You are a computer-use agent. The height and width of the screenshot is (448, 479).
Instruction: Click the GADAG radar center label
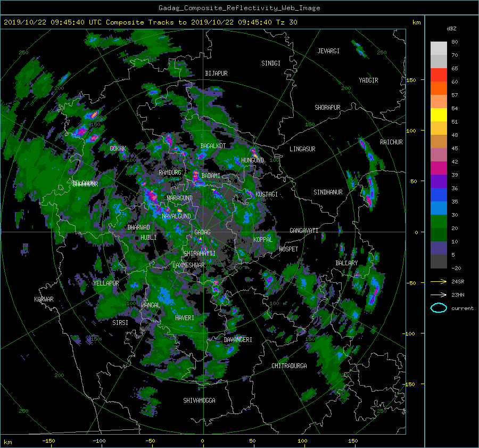202,232
